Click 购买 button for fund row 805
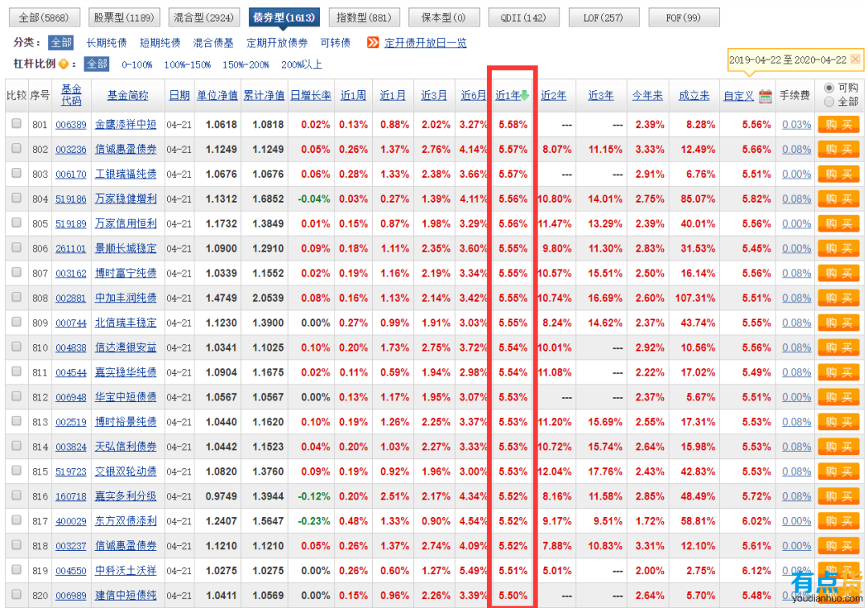 [x=838, y=224]
